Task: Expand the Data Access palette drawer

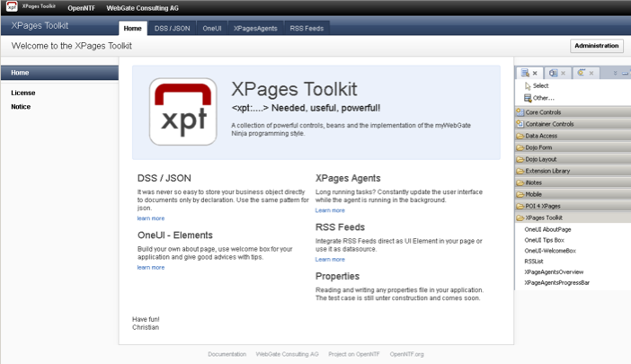Action: point(541,136)
